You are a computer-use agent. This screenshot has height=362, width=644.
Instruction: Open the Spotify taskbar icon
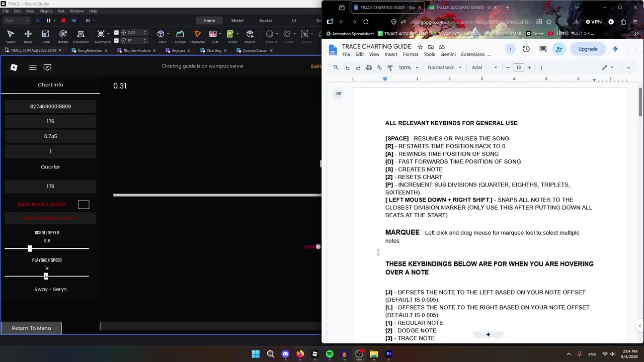click(x=330, y=354)
